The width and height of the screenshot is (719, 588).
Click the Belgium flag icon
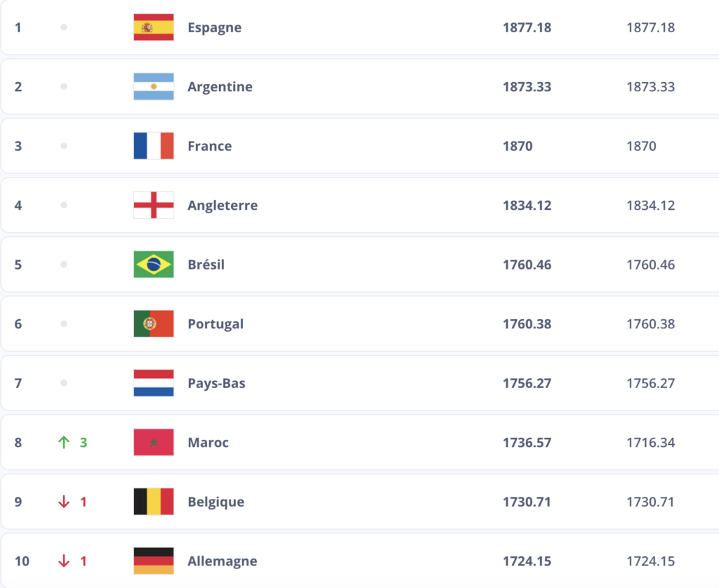point(154,502)
